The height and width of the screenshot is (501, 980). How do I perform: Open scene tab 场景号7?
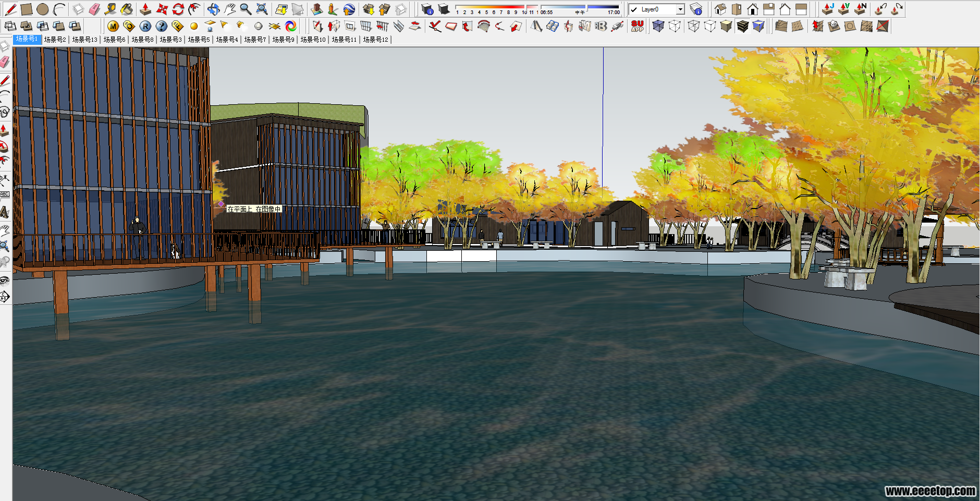pos(255,40)
